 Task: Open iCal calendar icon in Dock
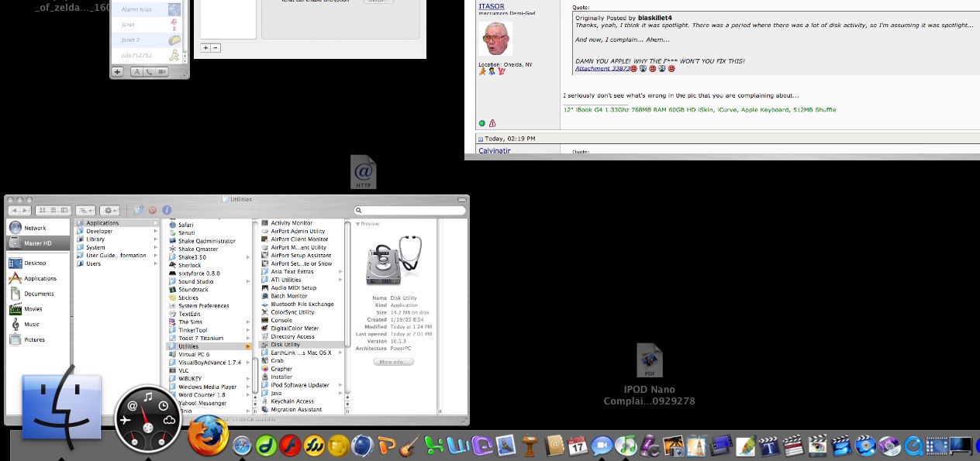pos(577,446)
